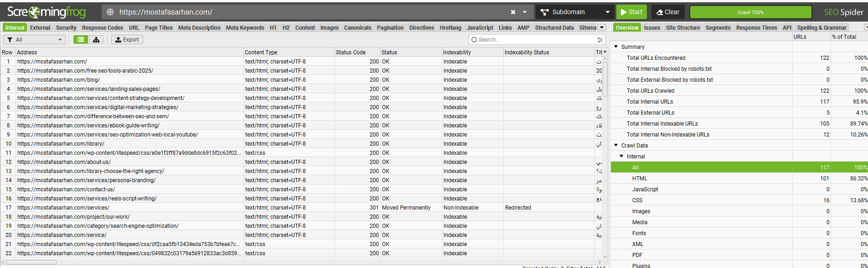Image resolution: width=868 pixels, height=268 pixels.
Task: Switch to the Response Times tab
Action: click(x=757, y=28)
